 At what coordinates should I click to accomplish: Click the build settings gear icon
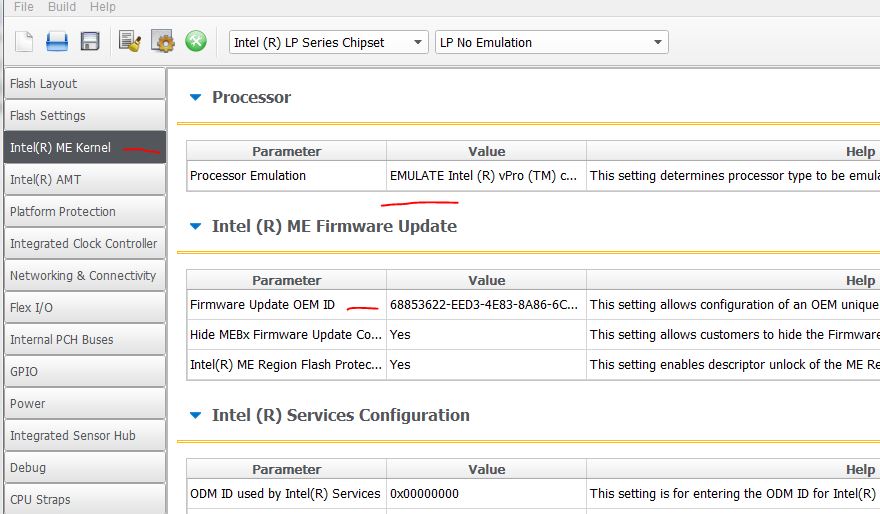pyautogui.click(x=163, y=41)
